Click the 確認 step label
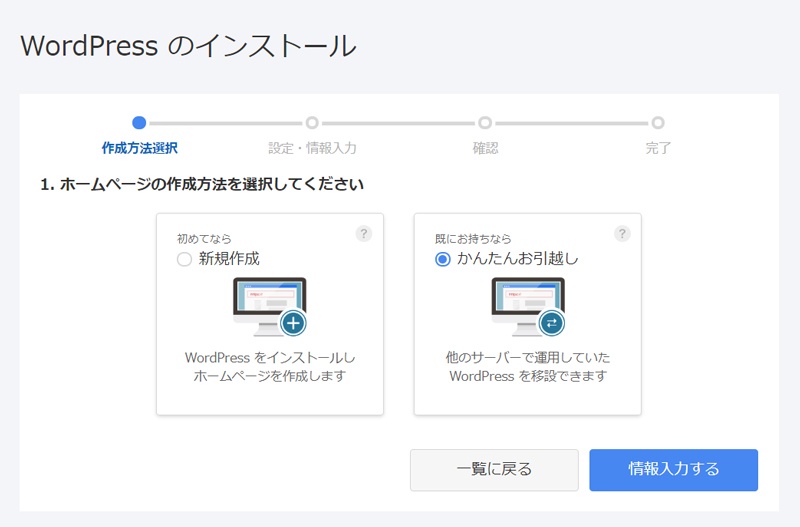 tap(485, 148)
